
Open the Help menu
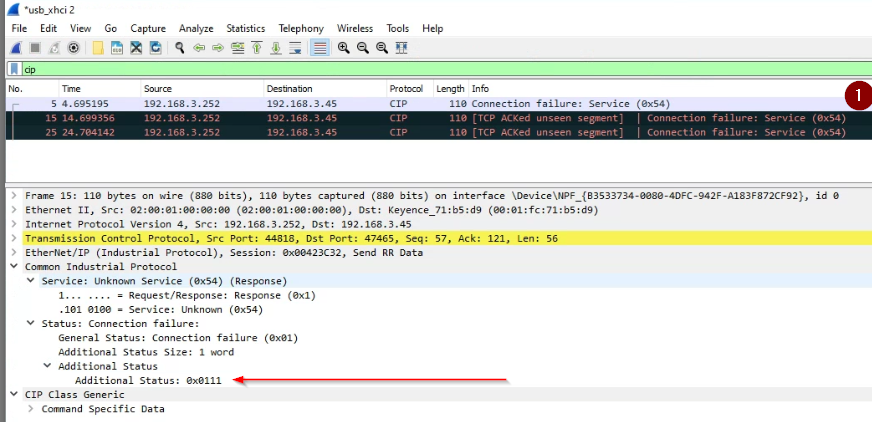click(x=432, y=28)
